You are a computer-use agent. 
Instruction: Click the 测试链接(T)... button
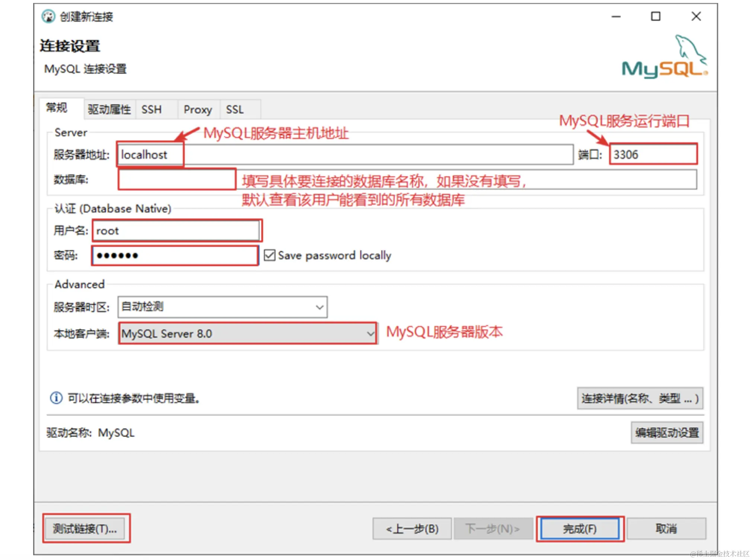pos(85,528)
